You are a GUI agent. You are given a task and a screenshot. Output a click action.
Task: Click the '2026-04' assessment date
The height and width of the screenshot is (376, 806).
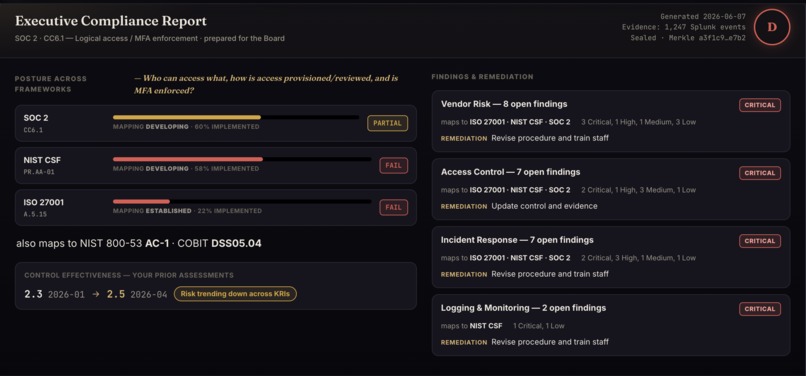[149, 295]
